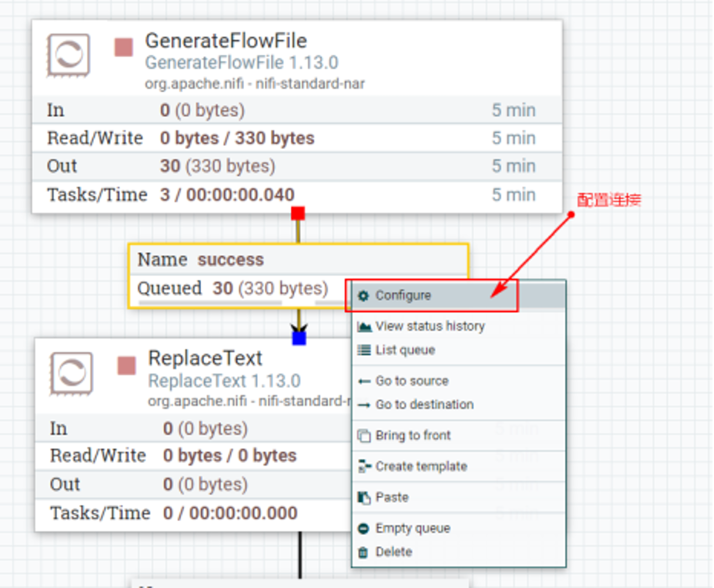This screenshot has width=714, height=588.
Task: Click the success connection name label
Action: 231,260
